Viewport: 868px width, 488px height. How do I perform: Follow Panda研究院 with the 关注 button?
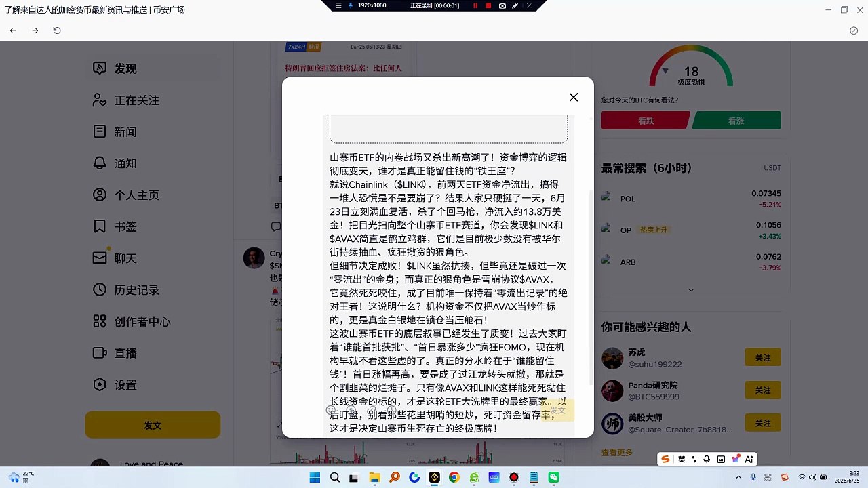click(x=763, y=390)
